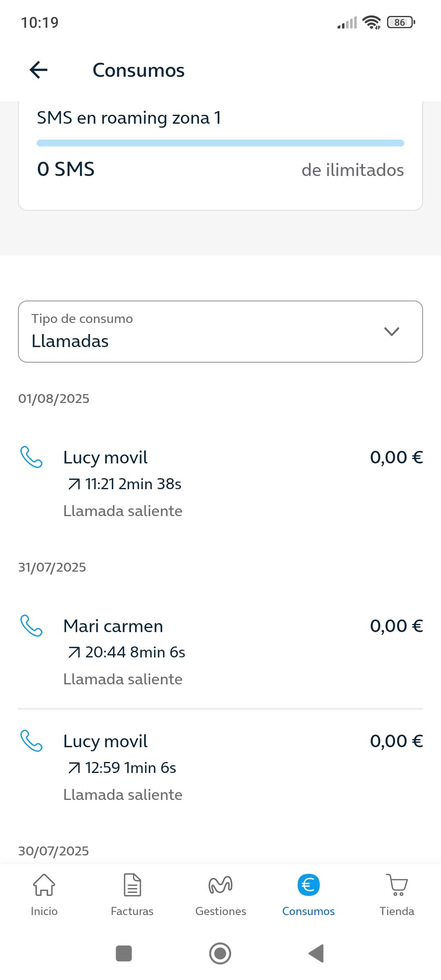Tap phone icon for 12:59 Lucy movil call
The image size is (441, 980).
pyautogui.click(x=31, y=741)
